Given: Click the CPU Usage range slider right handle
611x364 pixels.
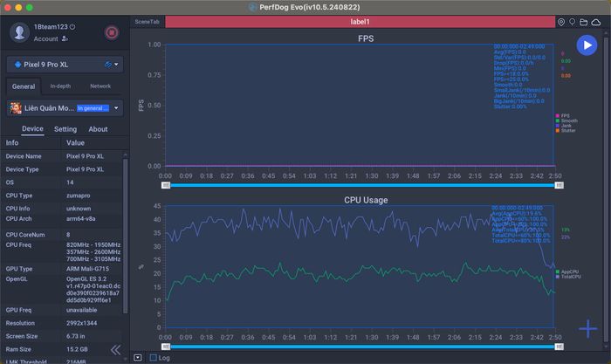Looking at the screenshot, I should point(559,347).
